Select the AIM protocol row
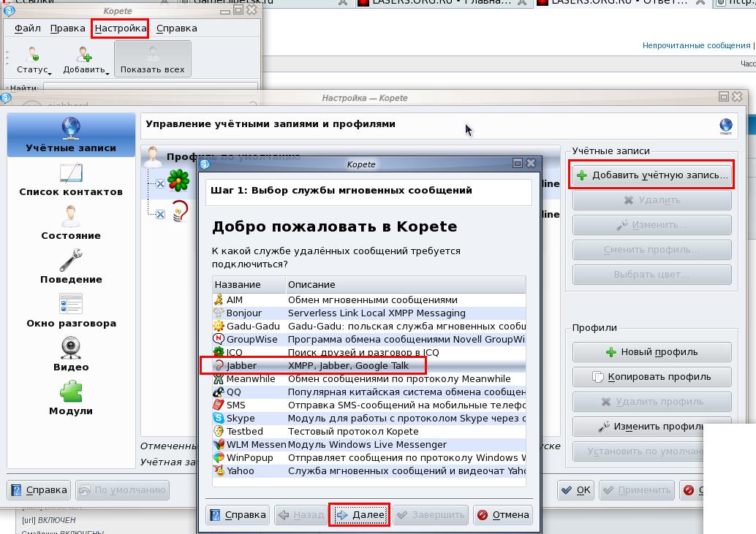 coord(368,300)
